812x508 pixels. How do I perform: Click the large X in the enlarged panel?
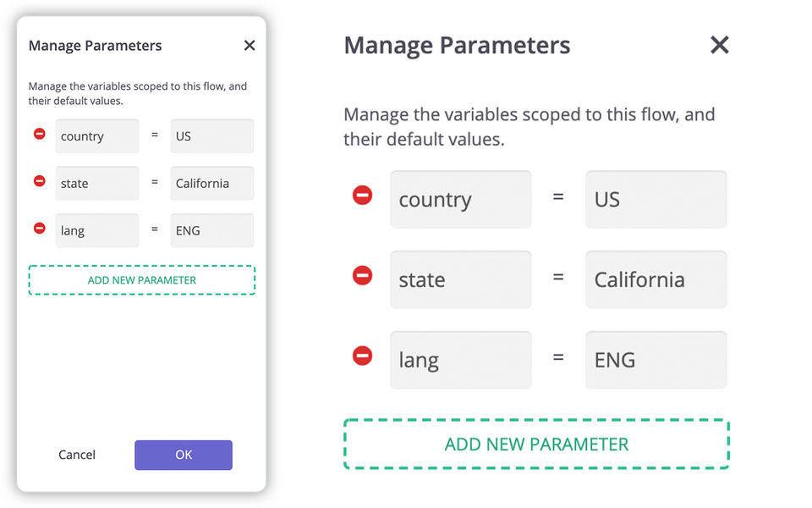coord(719,45)
